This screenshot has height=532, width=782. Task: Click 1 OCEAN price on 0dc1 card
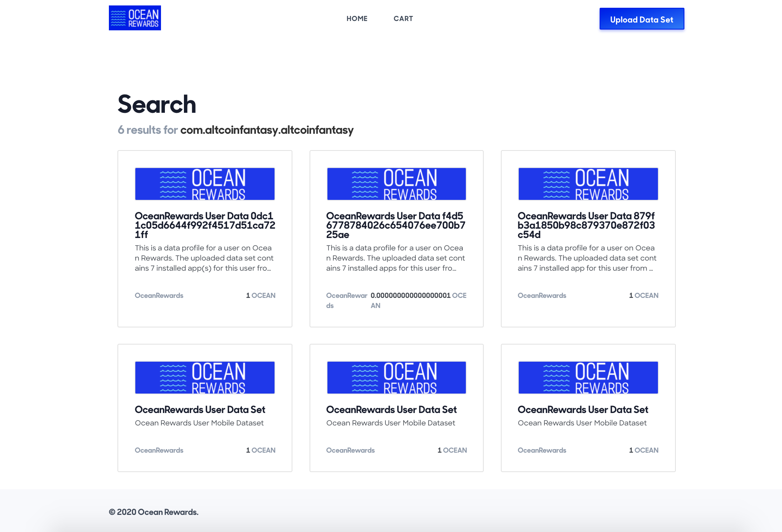tap(261, 296)
